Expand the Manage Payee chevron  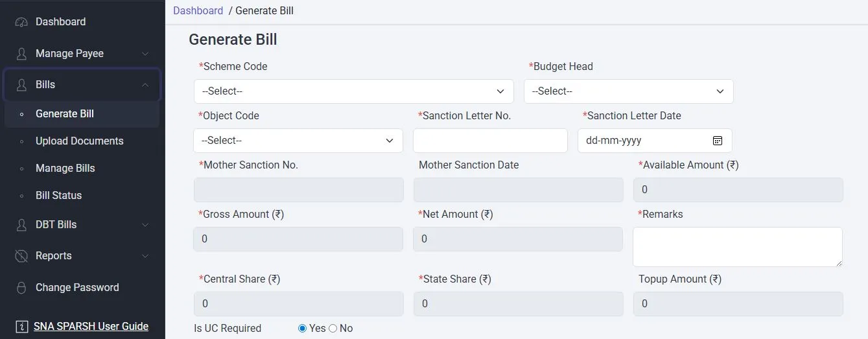coord(145,53)
